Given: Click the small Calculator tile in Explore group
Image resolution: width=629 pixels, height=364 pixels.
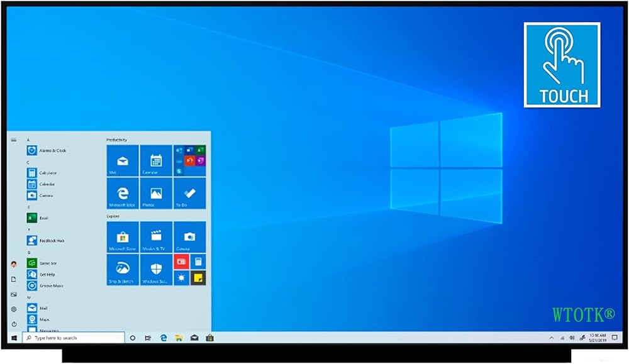Looking at the screenshot, I should coord(198,262).
